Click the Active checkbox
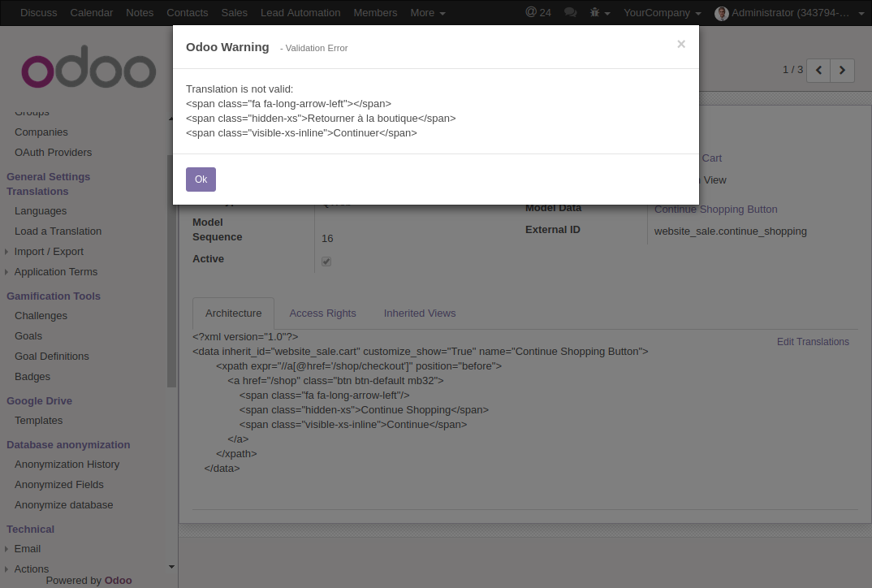The width and height of the screenshot is (872, 588). pos(326,261)
